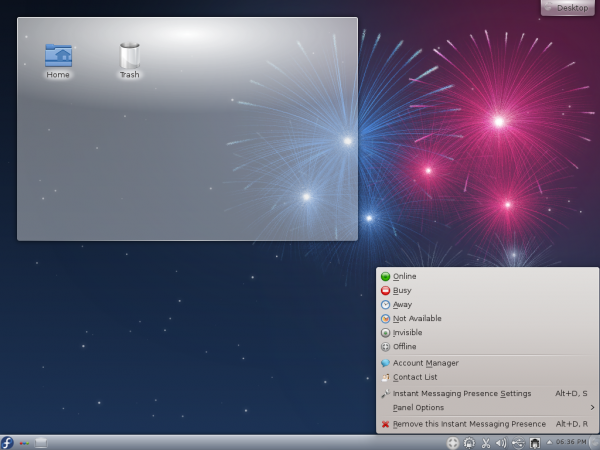The width and height of the screenshot is (600, 450).
Task: Switch presence status to Away
Action: [x=402, y=304]
